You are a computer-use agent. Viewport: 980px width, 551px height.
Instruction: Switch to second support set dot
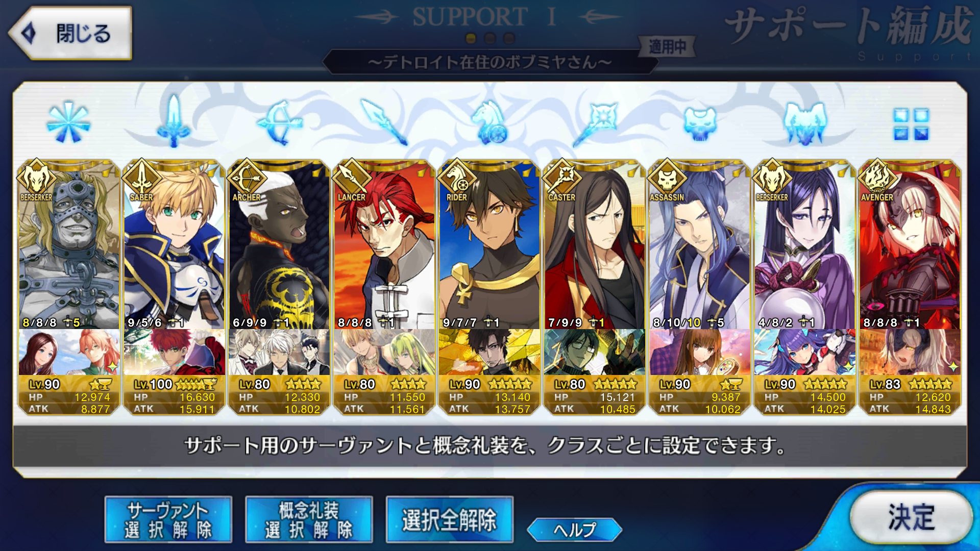[x=490, y=38]
